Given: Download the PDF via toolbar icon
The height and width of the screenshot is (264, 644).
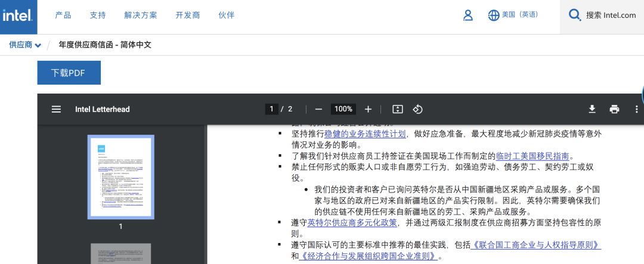Looking at the screenshot, I should pos(592,109).
